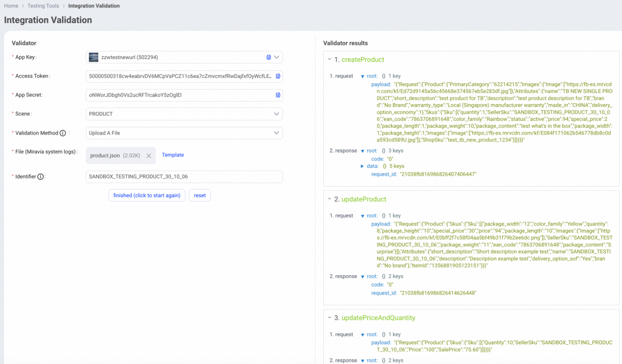Click the updatePriceAndQuantity payload key label
622x364 pixels.
(x=381, y=343)
